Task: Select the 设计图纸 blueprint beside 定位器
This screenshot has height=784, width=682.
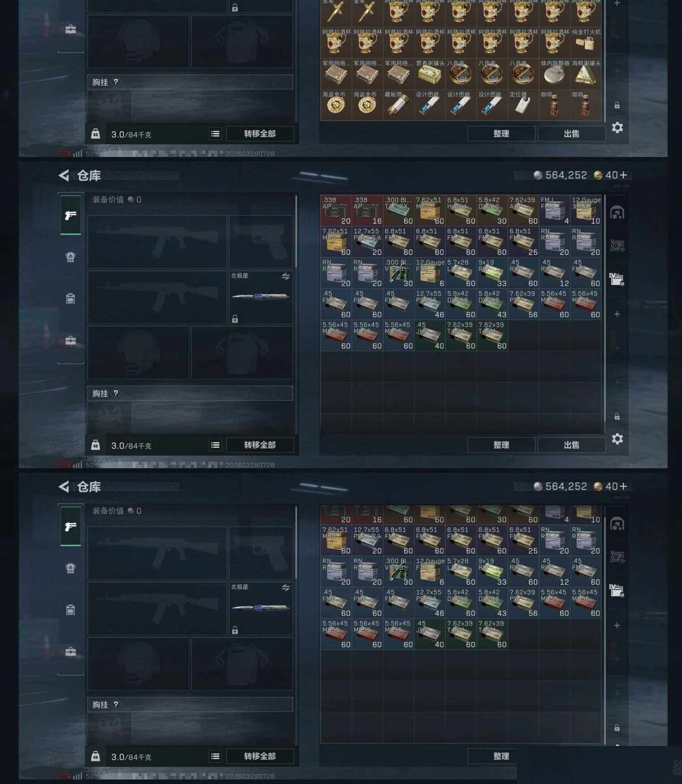Action: (x=492, y=105)
